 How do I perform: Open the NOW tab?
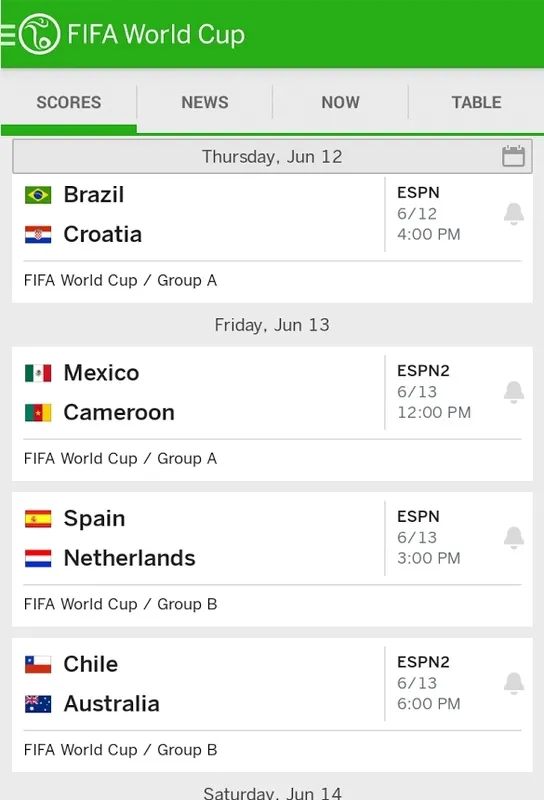340,103
